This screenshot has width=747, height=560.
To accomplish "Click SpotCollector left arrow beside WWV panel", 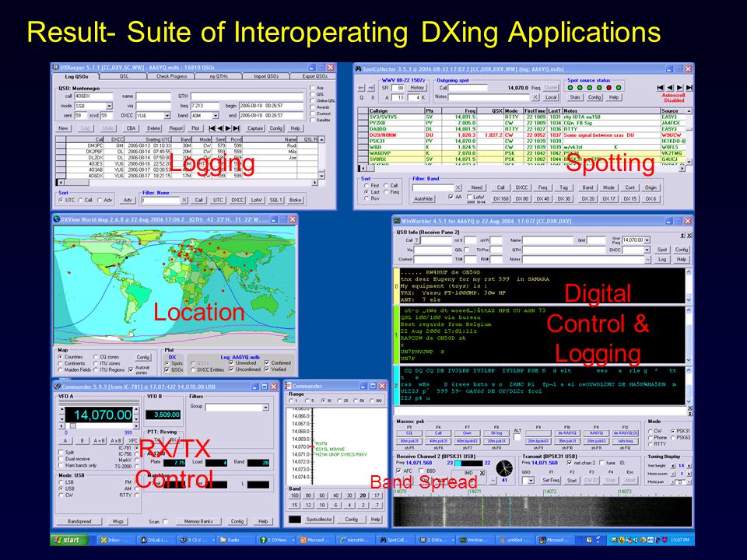I will pos(361,88).
